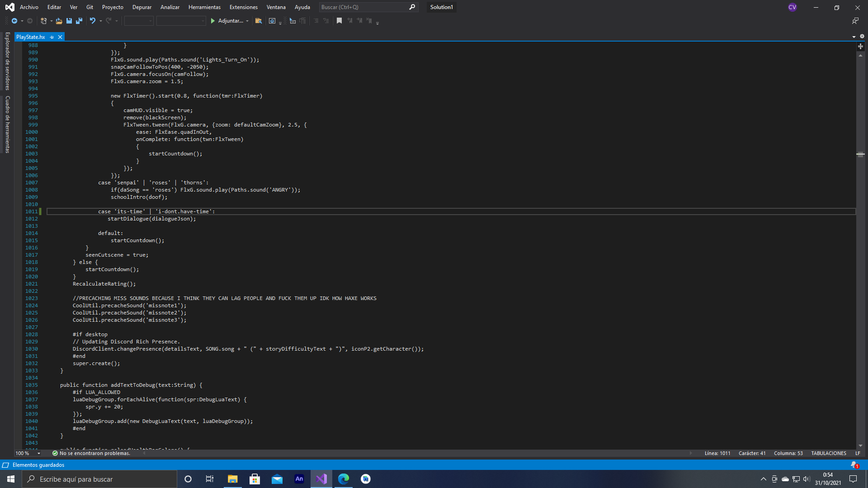Image resolution: width=868 pixels, height=488 pixels.
Task: Open Adobe Animate from the taskbar
Action: pos(299,479)
